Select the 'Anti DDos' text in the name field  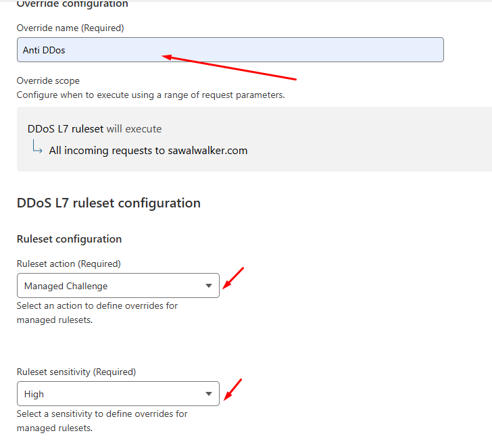click(x=44, y=50)
